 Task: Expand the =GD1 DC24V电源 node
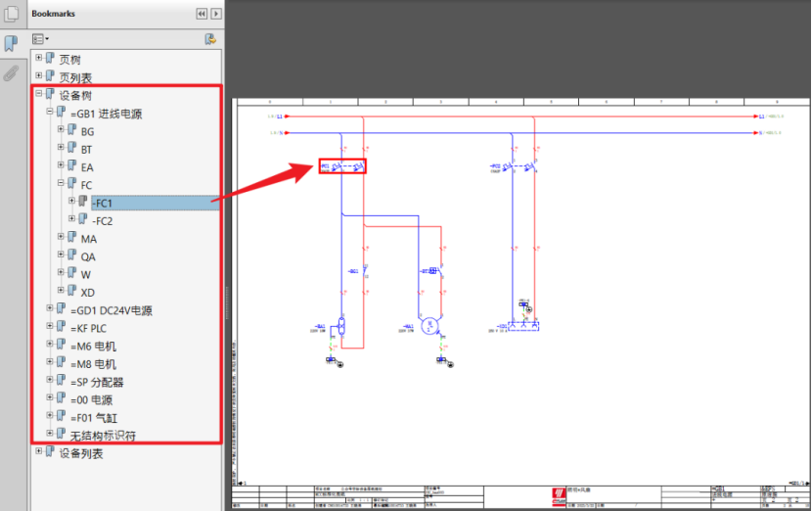(50, 307)
